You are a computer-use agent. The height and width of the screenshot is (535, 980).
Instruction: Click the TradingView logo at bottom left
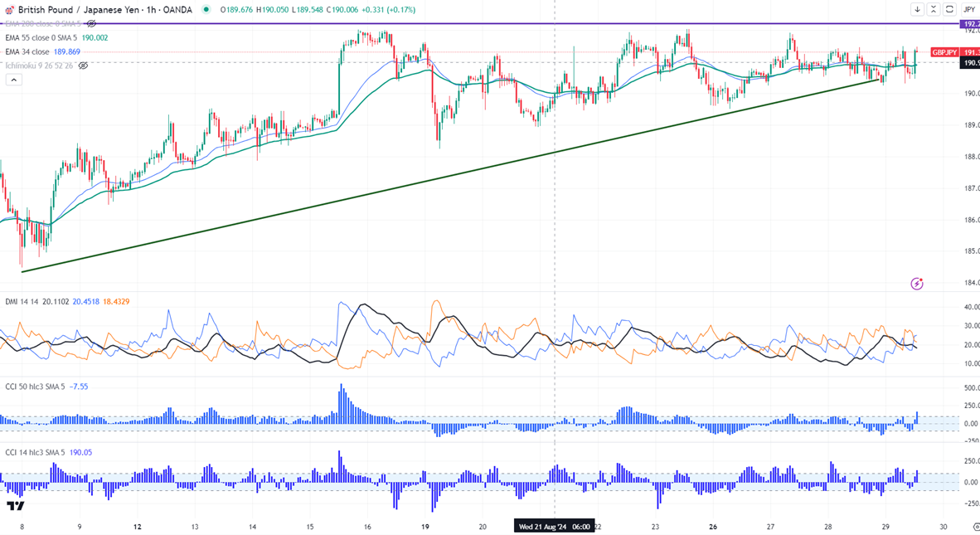[16, 506]
